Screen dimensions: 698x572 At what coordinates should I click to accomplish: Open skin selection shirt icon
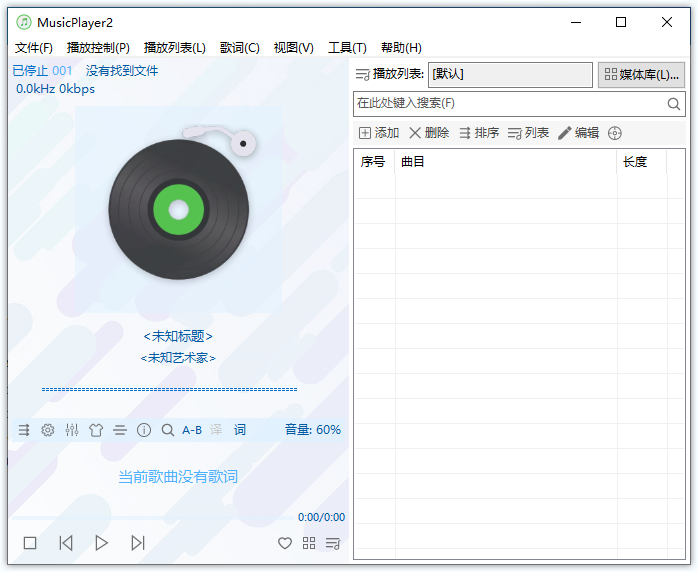96,430
